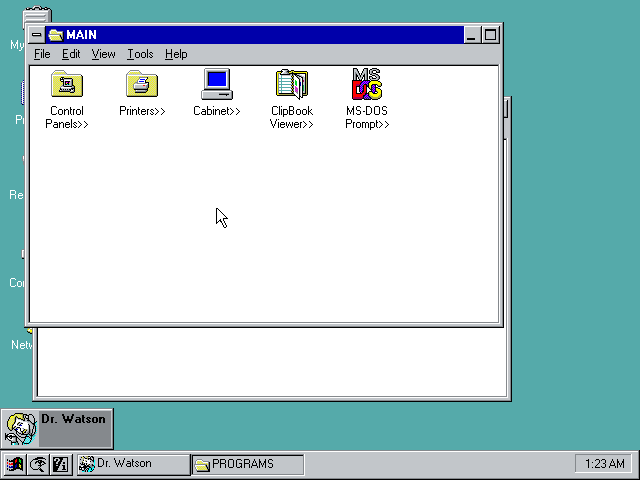
Task: Select the "MS-DOS Prompt>>" label
Action: 367,118
